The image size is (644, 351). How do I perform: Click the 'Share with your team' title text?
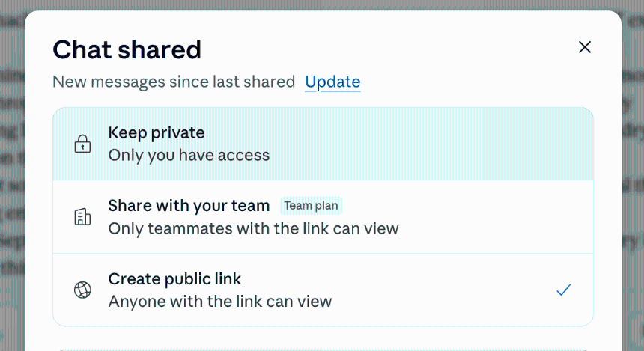point(189,206)
